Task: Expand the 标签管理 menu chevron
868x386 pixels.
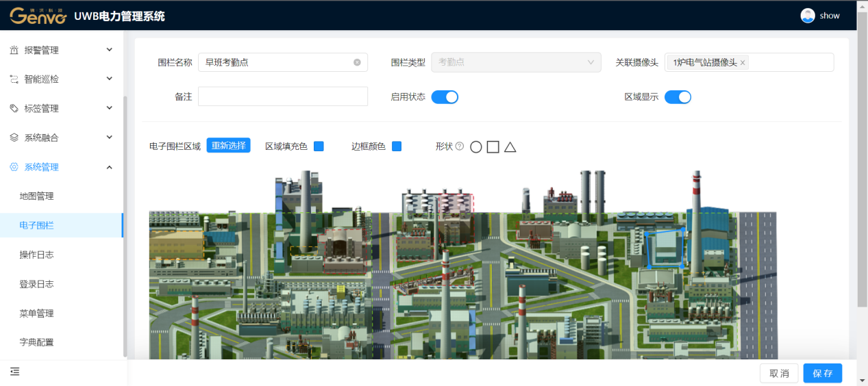Action: [110, 108]
